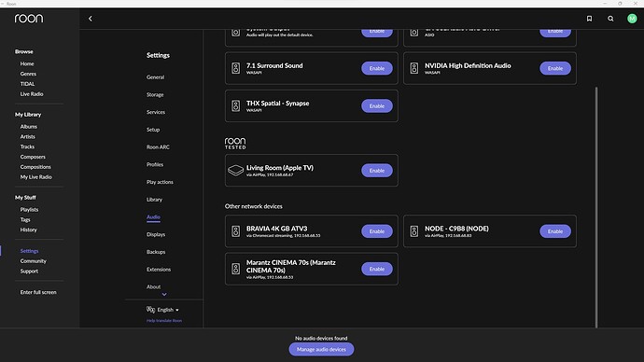The image size is (644, 362).
Task: Open the green profile avatar M
Action: pos(632,19)
